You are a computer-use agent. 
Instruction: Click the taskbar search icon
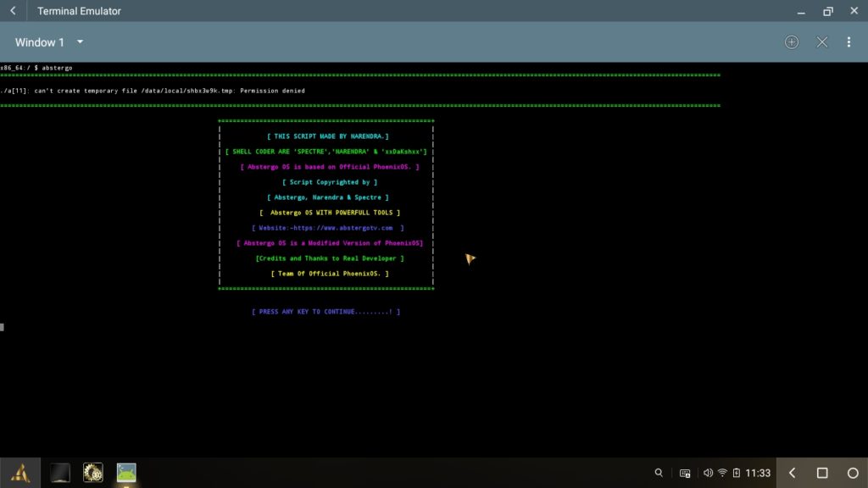coord(659,473)
